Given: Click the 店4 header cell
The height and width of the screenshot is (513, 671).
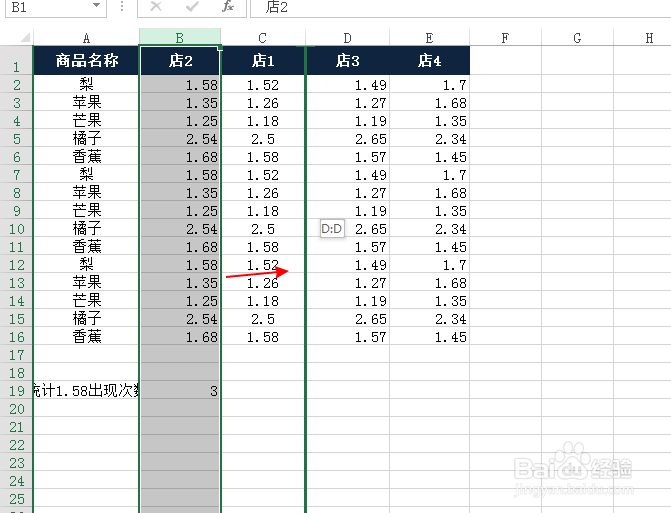Looking at the screenshot, I should 430,61.
